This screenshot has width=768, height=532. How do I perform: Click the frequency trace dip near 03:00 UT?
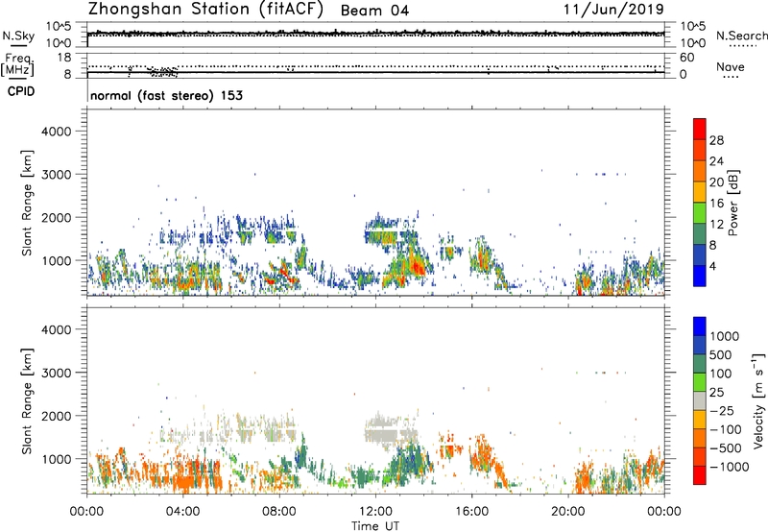pos(163,72)
